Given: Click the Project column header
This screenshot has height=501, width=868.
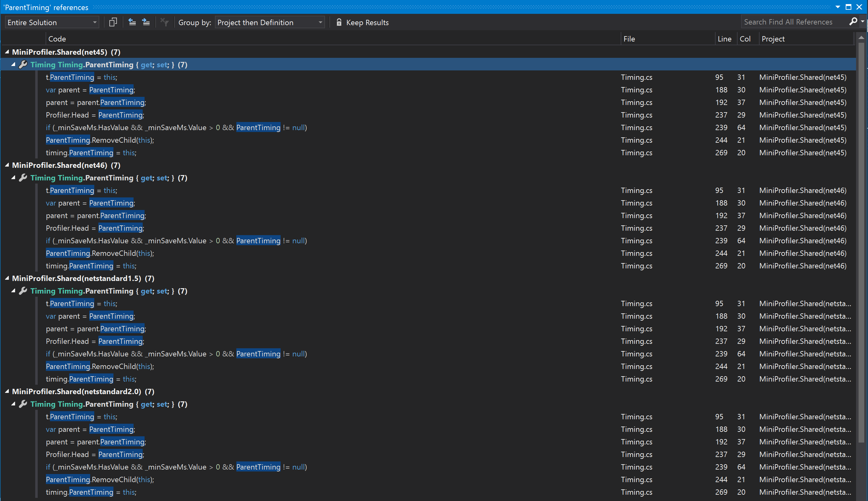Looking at the screenshot, I should click(x=773, y=39).
